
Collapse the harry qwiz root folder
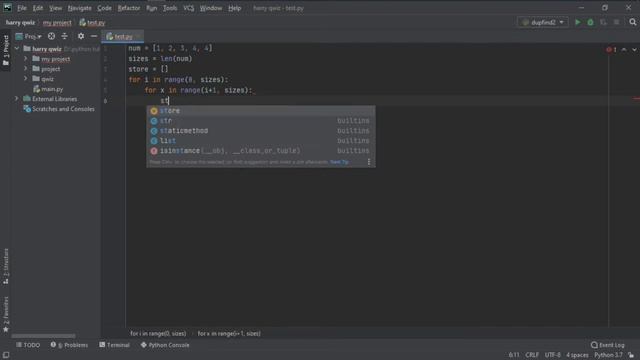(17, 49)
